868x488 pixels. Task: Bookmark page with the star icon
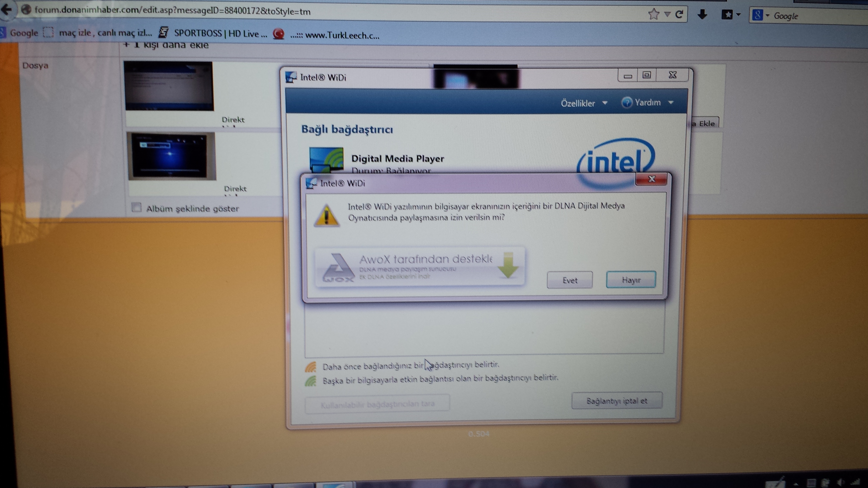pyautogui.click(x=653, y=14)
